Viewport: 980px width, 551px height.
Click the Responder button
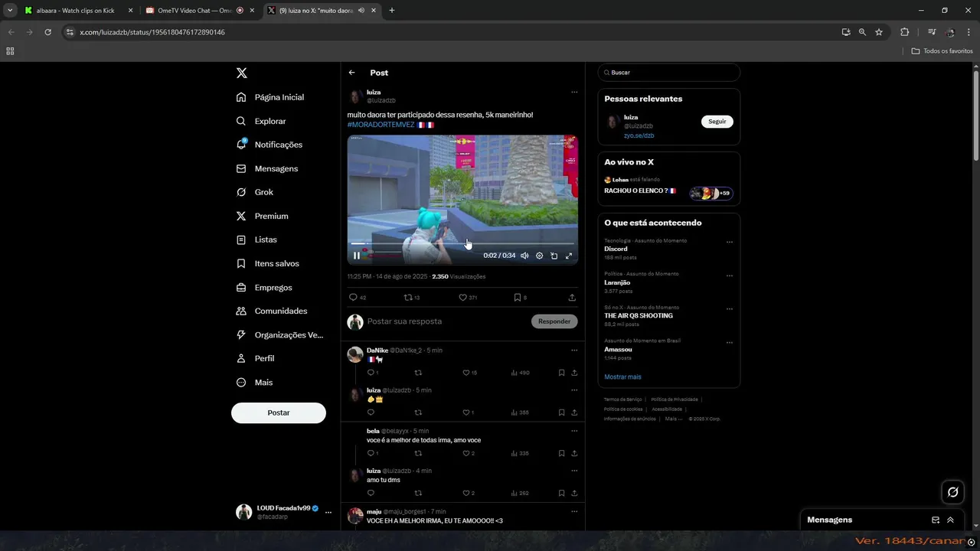(x=554, y=321)
